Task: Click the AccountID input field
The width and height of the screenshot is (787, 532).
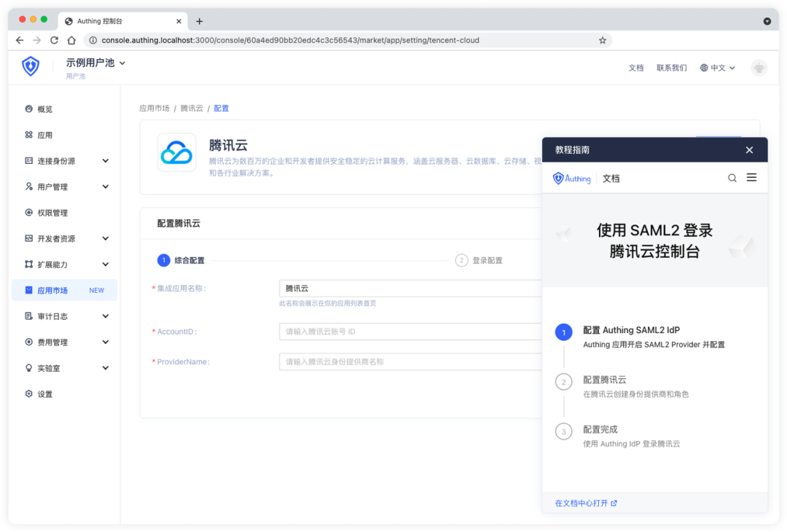Action: [410, 332]
